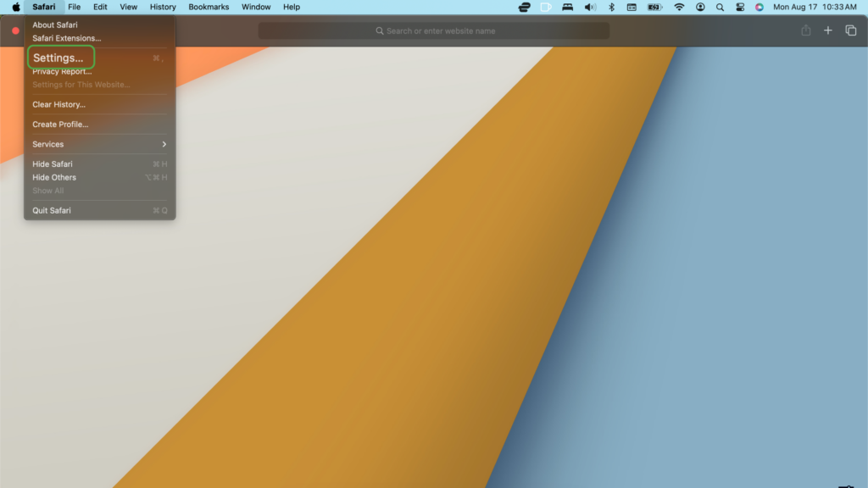The width and height of the screenshot is (868, 488).
Task: Open the View menu
Action: click(x=129, y=7)
